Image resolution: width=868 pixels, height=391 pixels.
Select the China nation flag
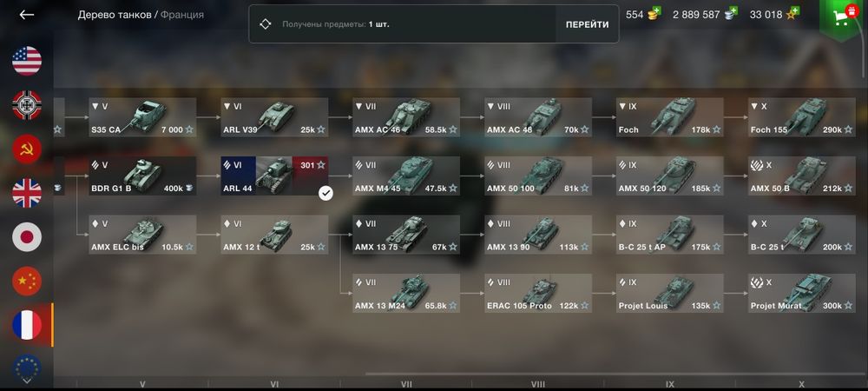(x=27, y=281)
